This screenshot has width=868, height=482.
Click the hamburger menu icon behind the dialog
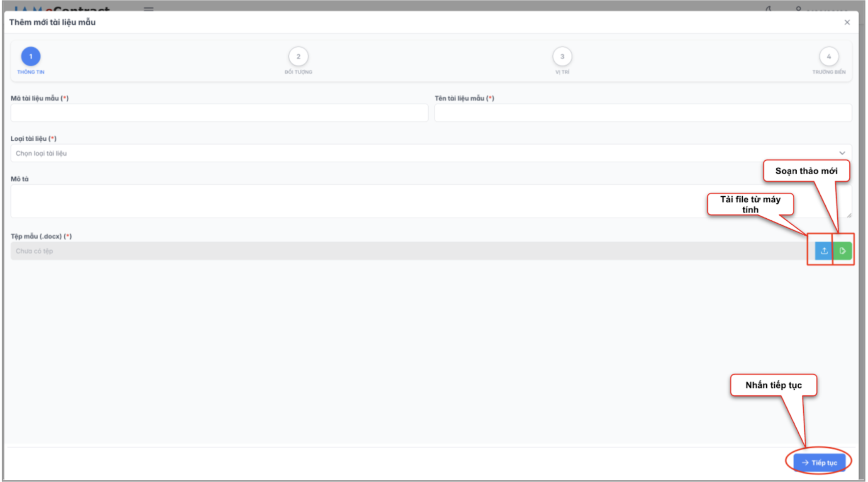(149, 8)
